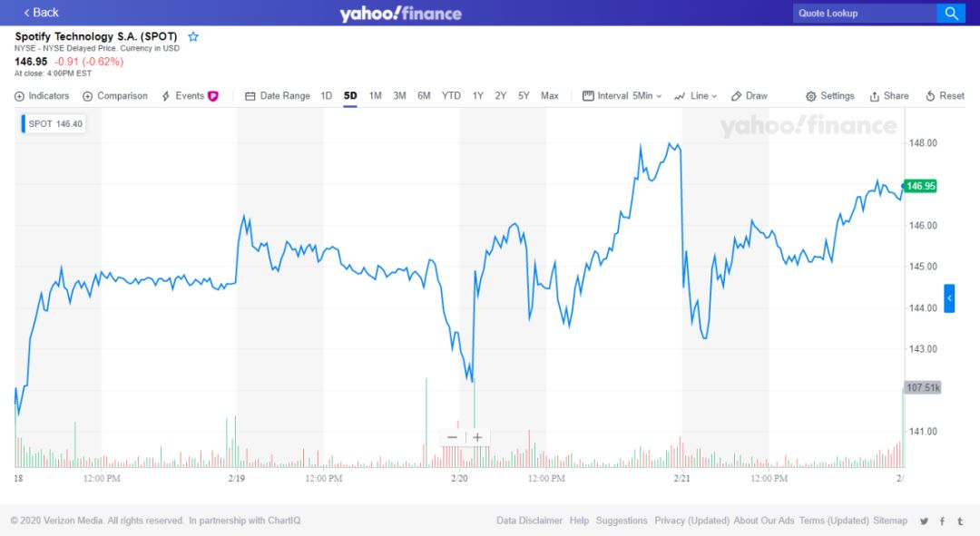Toggle Events display on chart
The image size is (980, 536).
tap(189, 96)
